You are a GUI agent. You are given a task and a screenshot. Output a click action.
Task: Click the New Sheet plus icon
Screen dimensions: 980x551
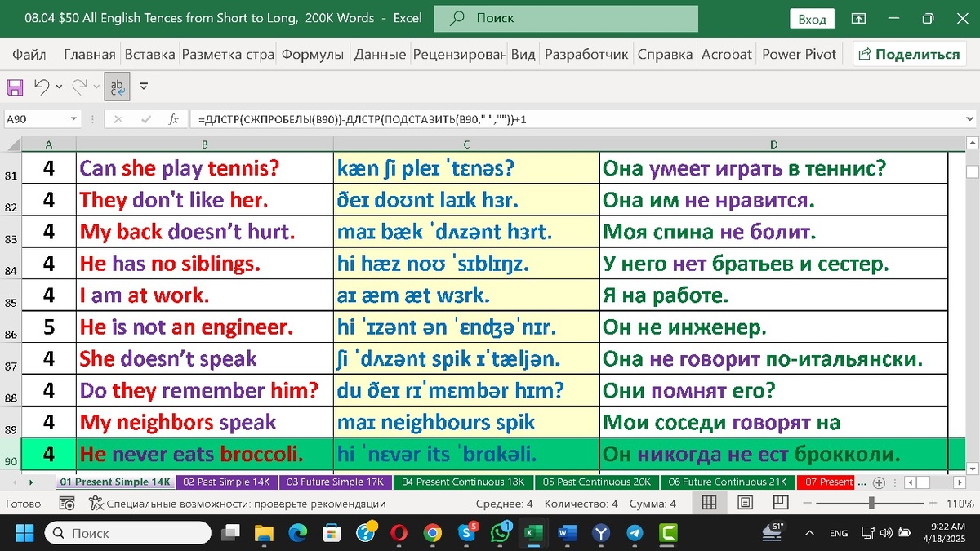[879, 482]
